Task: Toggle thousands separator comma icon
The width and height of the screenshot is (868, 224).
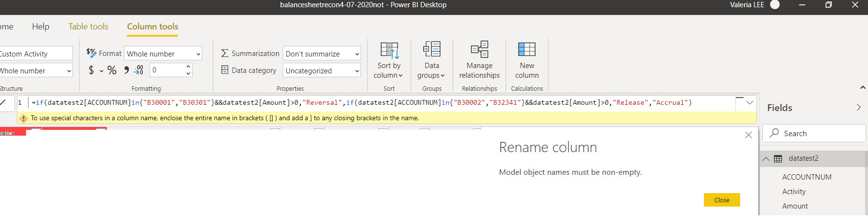Action: pos(126,70)
